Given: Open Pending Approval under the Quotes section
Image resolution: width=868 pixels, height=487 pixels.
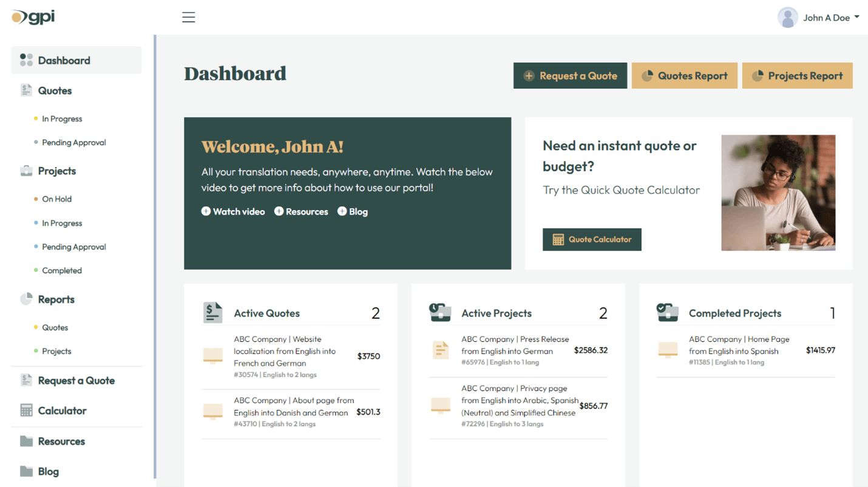Looking at the screenshot, I should point(75,142).
